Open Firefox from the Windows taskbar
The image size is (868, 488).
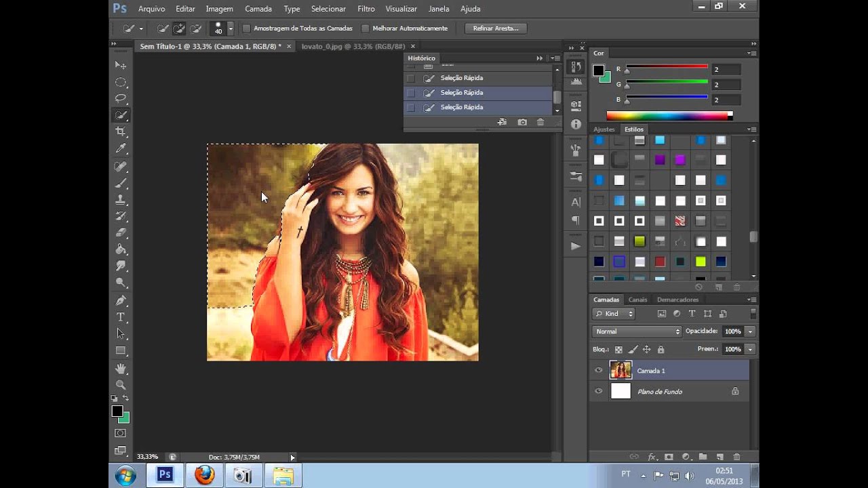(204, 475)
